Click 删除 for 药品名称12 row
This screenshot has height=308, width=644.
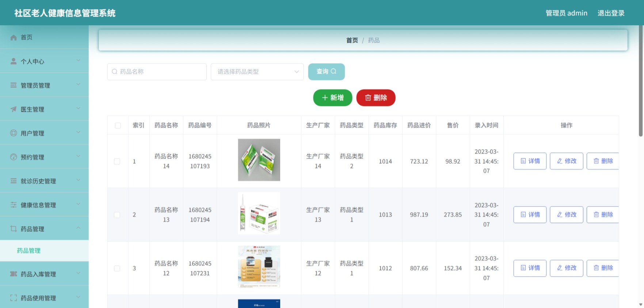click(603, 268)
